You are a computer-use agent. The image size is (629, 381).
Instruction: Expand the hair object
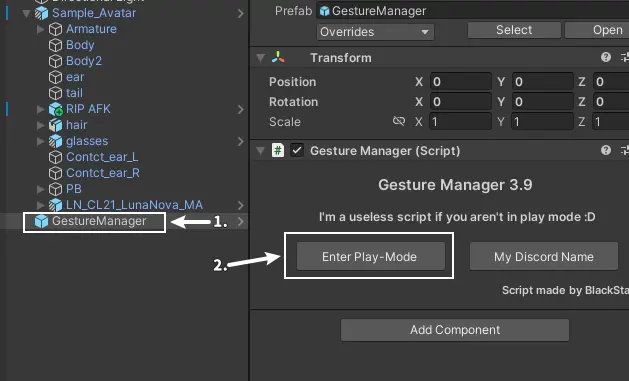pos(40,125)
